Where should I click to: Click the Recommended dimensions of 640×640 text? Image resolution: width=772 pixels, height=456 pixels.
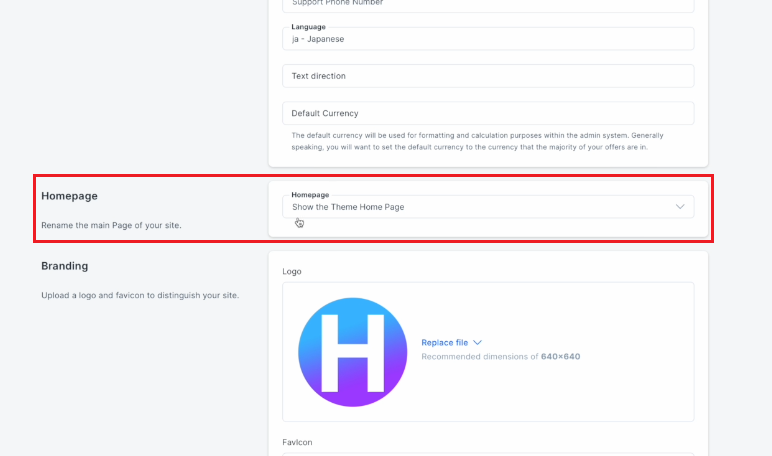(501, 357)
